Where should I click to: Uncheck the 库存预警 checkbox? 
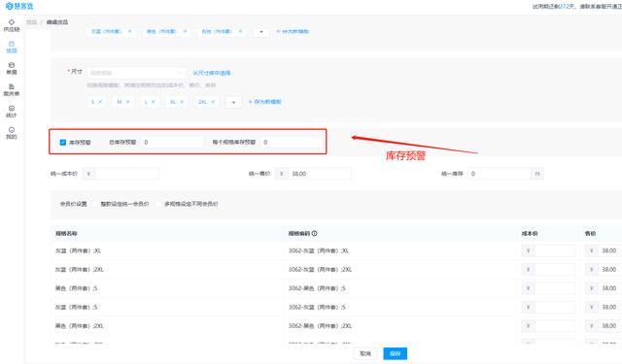point(62,142)
